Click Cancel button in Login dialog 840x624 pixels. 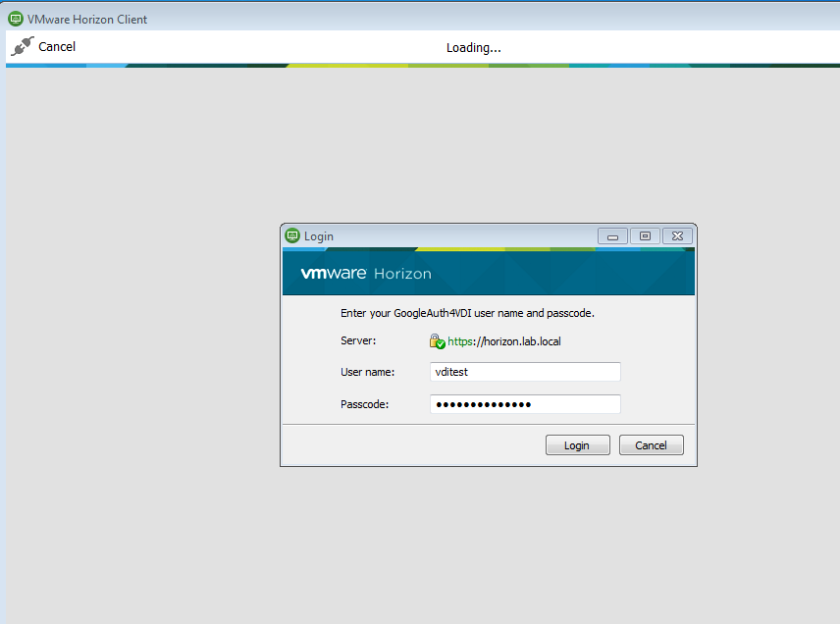(651, 445)
